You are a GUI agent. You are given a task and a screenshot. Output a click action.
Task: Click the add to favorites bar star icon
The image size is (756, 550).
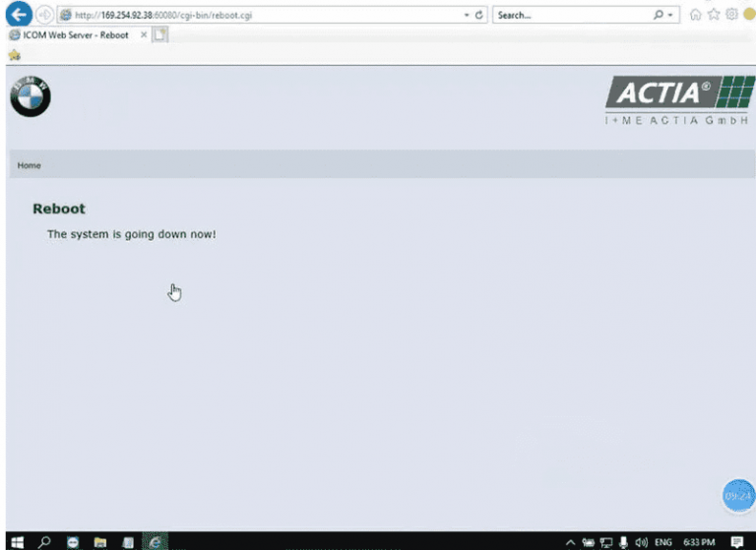[15, 55]
